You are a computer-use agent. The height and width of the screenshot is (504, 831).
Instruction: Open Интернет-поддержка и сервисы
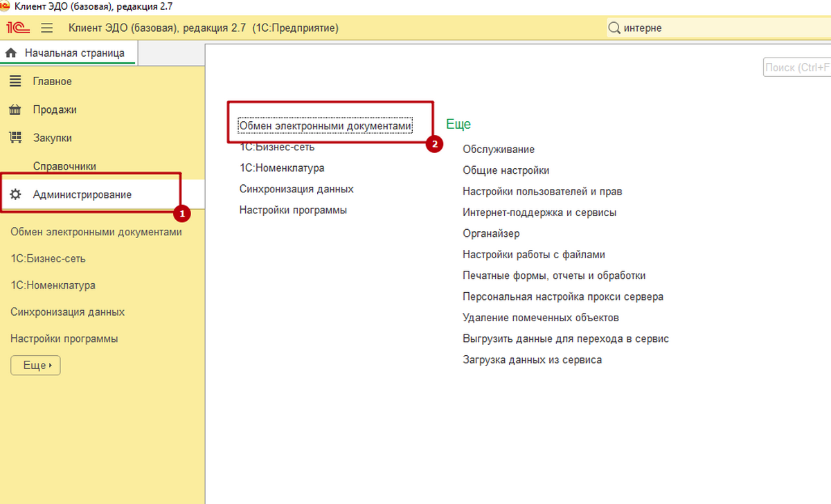coord(539,213)
